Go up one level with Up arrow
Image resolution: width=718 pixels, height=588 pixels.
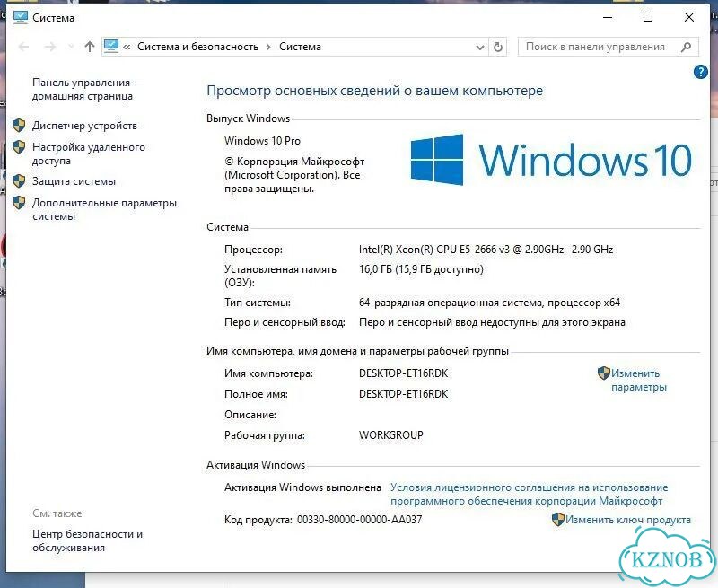click(89, 47)
